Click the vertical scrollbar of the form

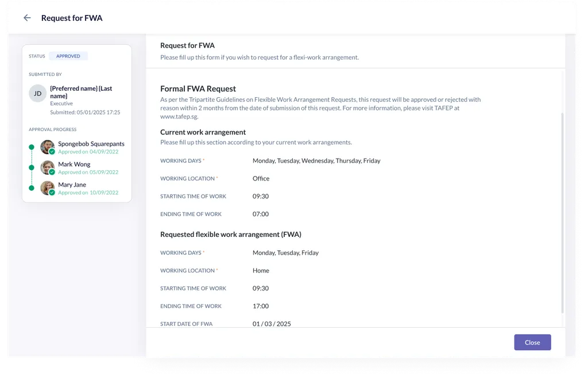coord(562,213)
